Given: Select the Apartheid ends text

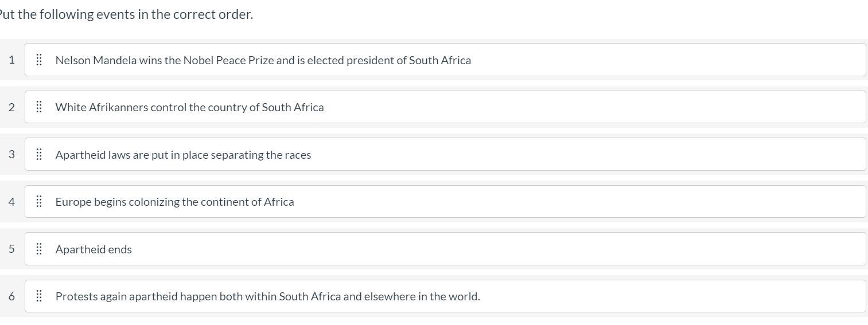Looking at the screenshot, I should click(94, 249).
